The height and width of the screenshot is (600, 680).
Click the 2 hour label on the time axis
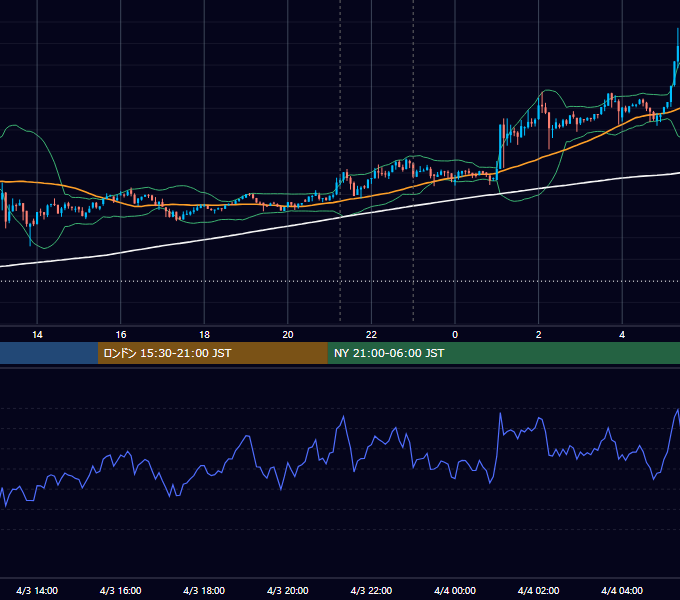tap(539, 335)
